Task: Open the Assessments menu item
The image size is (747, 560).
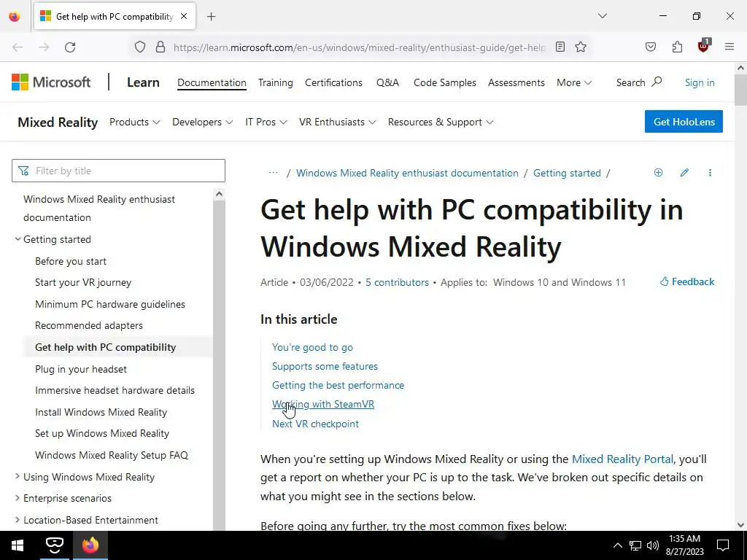Action: (x=516, y=82)
